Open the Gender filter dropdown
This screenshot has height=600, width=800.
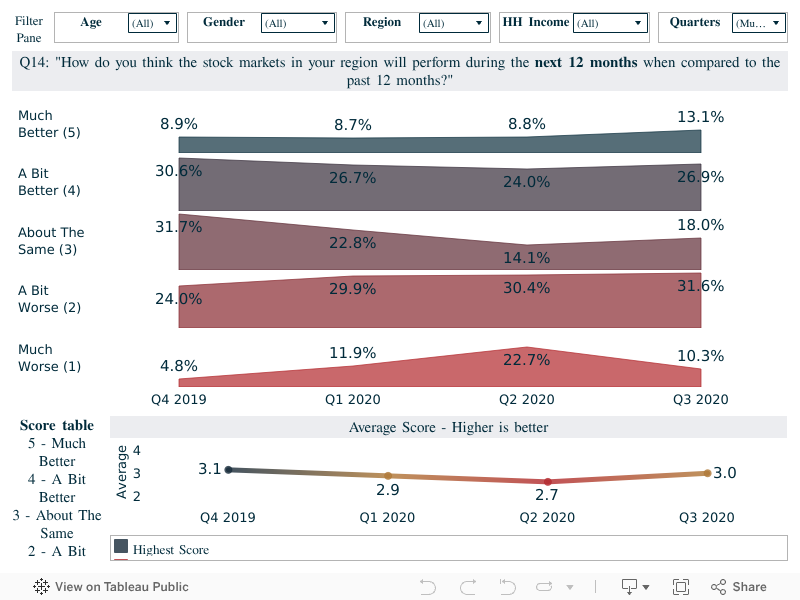pyautogui.click(x=297, y=23)
